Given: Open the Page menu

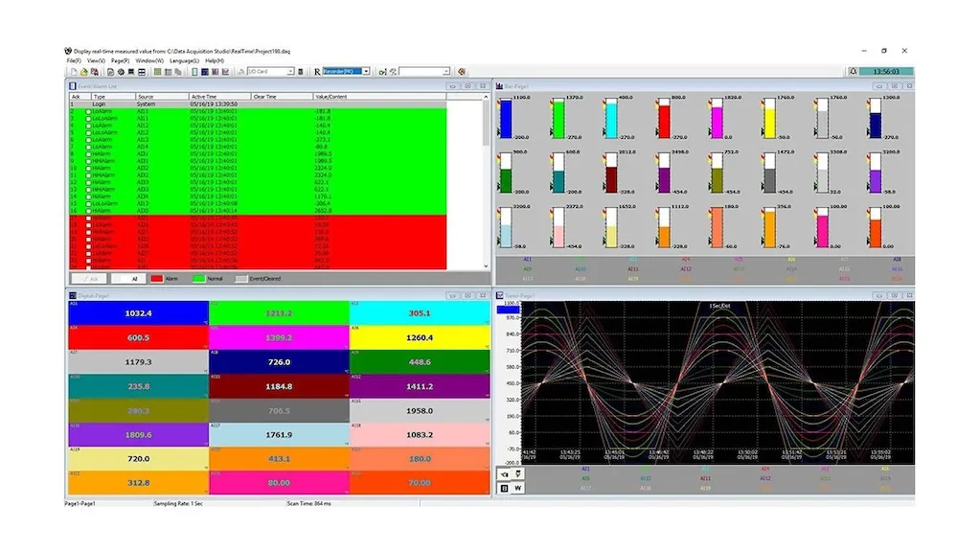Looking at the screenshot, I should click(120, 61).
